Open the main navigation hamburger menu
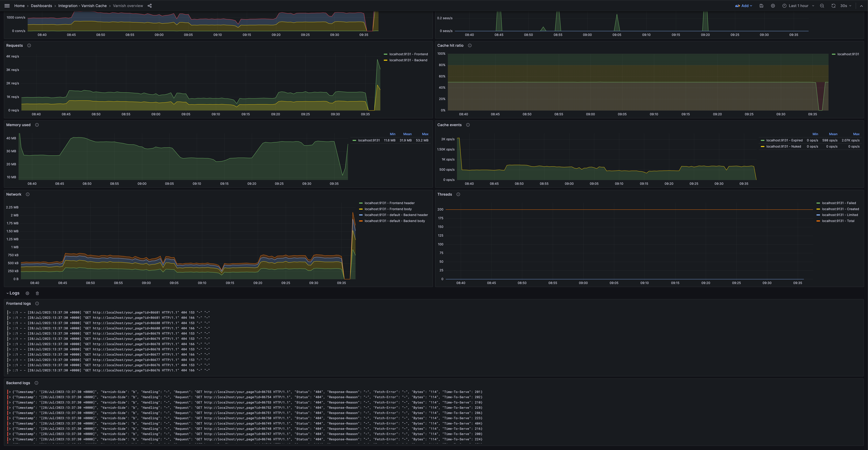 pos(7,6)
